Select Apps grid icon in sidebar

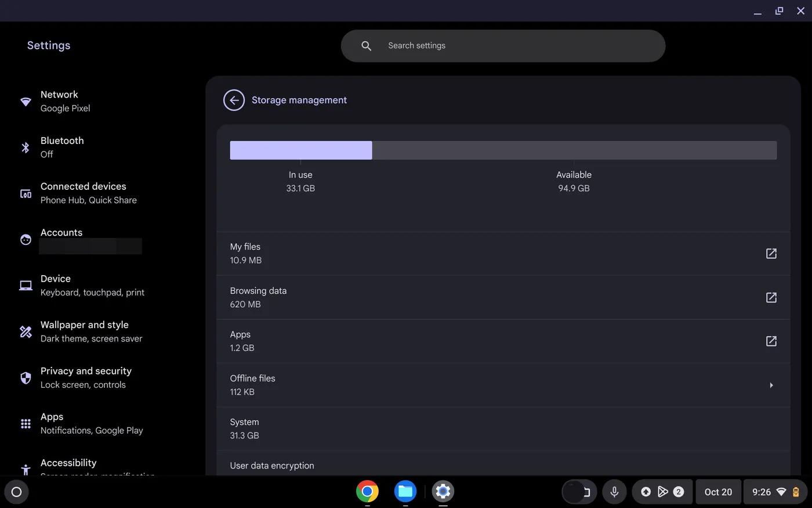tap(26, 424)
